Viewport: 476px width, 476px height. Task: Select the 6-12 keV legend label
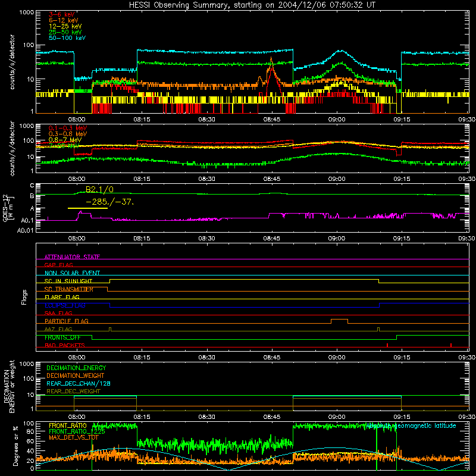click(x=63, y=20)
